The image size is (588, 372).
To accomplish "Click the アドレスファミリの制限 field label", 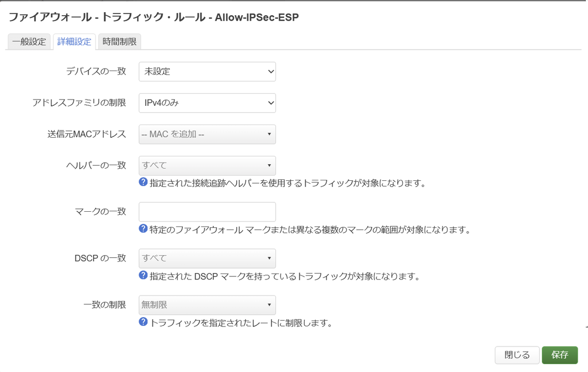I will click(x=79, y=103).
